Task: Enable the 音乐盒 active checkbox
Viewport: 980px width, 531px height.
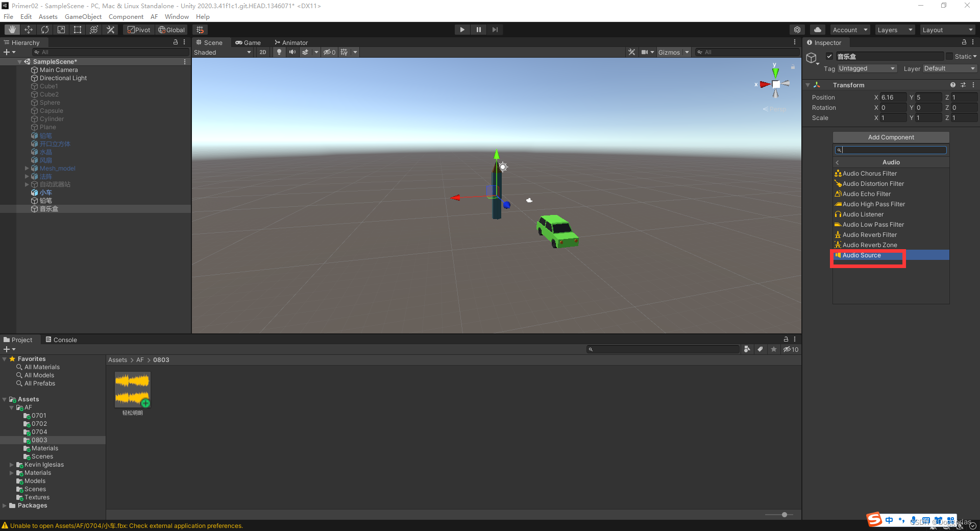Action: pyautogui.click(x=829, y=56)
